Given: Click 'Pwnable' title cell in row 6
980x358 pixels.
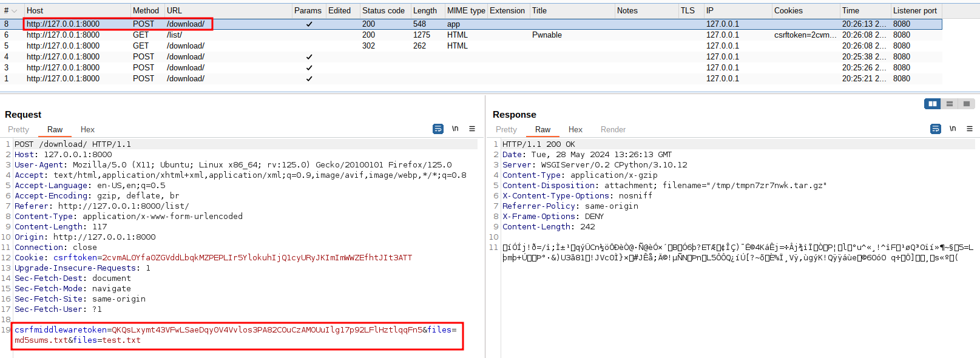Looking at the screenshot, I should coord(547,35).
